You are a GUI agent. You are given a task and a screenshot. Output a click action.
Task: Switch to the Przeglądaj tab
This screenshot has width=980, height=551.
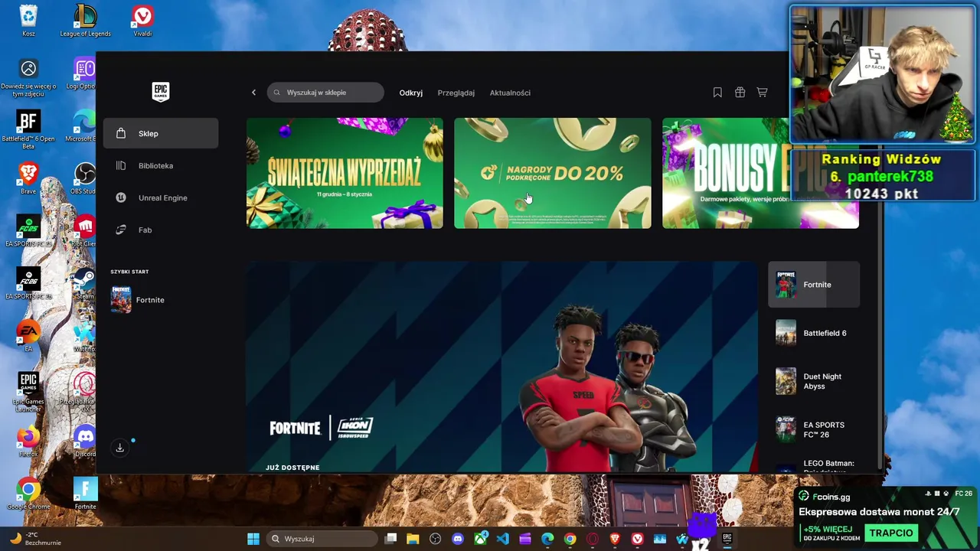pyautogui.click(x=456, y=93)
